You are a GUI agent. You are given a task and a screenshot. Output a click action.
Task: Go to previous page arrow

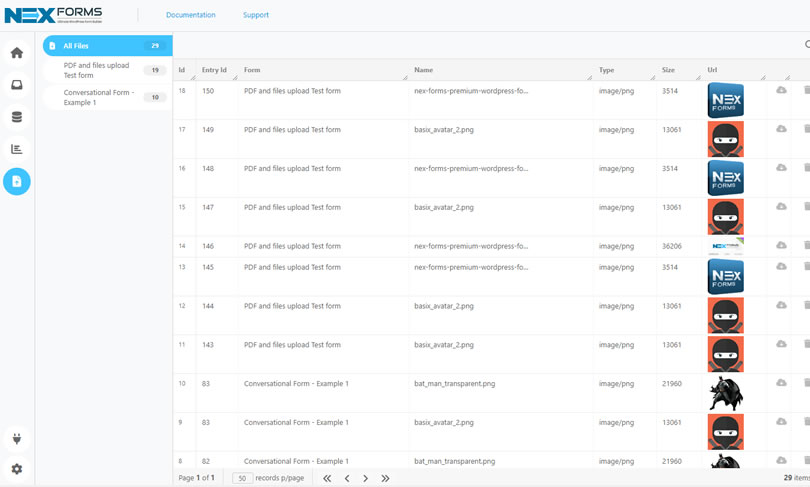[x=347, y=478]
